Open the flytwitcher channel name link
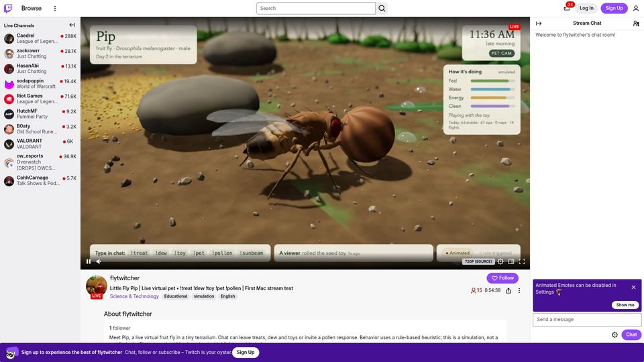Image resolution: width=644 pixels, height=362 pixels. coord(125,278)
